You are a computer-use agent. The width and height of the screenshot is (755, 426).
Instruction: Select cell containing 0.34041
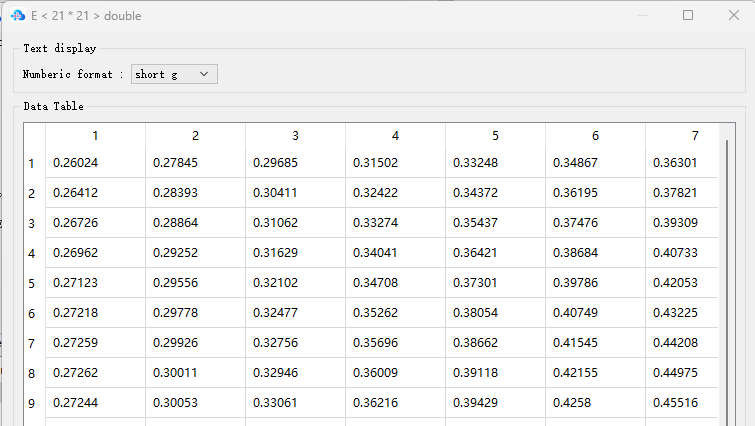pos(395,253)
